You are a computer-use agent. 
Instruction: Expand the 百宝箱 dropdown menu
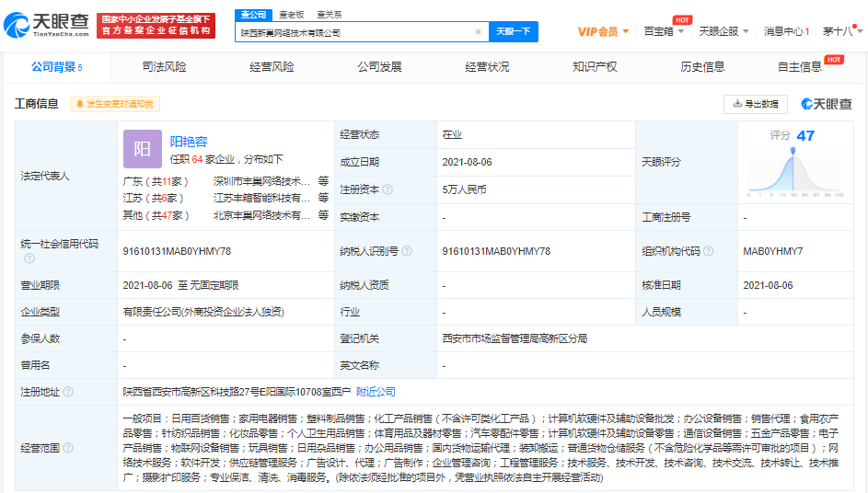click(x=664, y=31)
